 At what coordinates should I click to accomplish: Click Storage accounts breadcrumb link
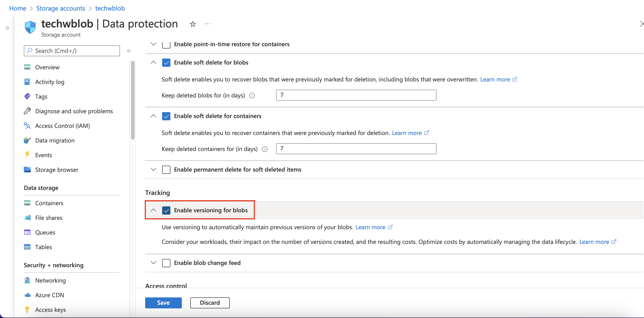click(x=60, y=8)
